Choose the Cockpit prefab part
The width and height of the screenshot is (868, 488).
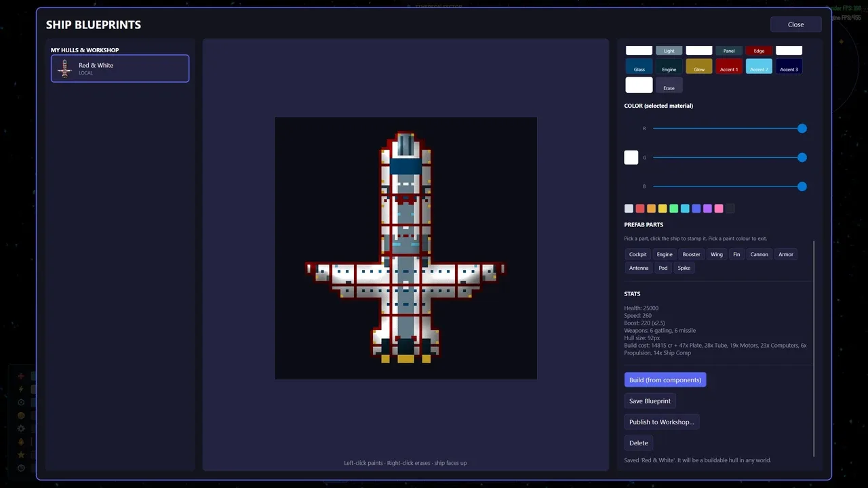point(637,254)
